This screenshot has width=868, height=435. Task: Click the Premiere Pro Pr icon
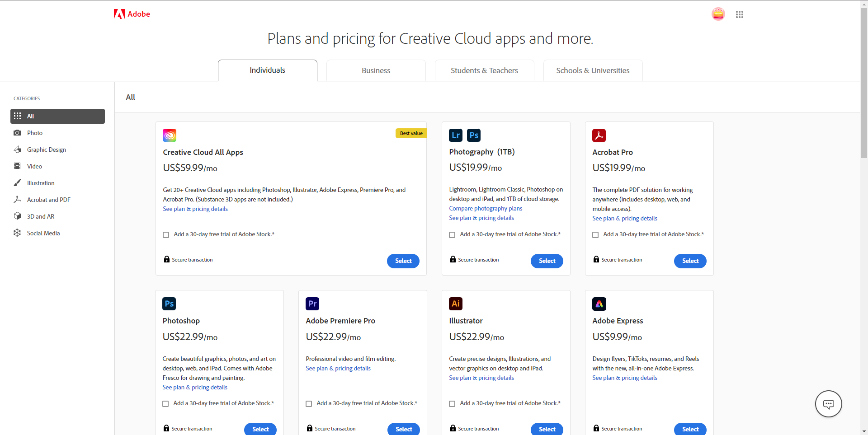[x=312, y=304]
